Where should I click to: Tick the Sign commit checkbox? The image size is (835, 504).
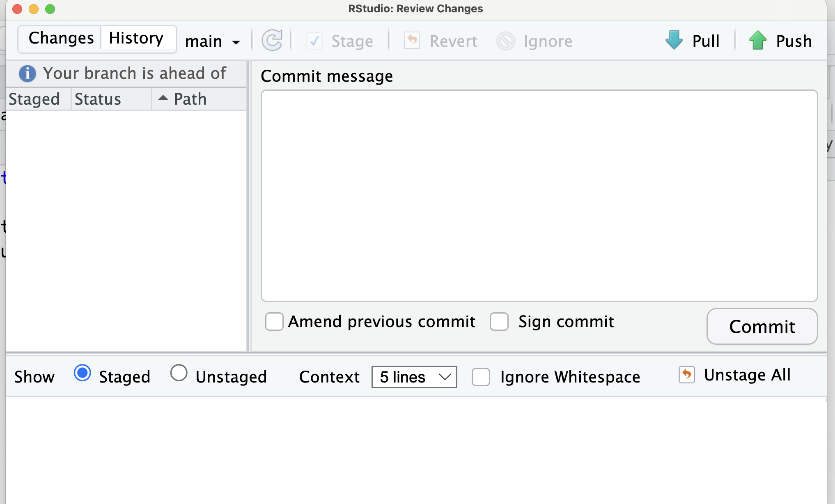click(499, 322)
